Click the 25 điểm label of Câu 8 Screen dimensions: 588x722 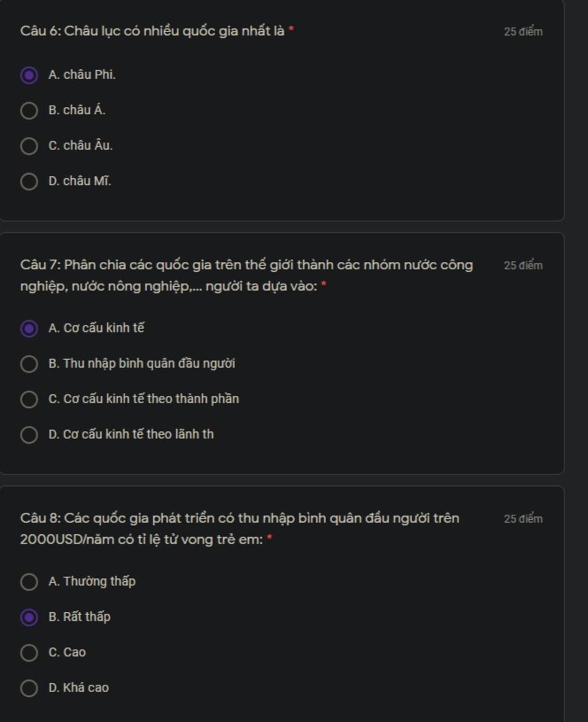[523, 519]
